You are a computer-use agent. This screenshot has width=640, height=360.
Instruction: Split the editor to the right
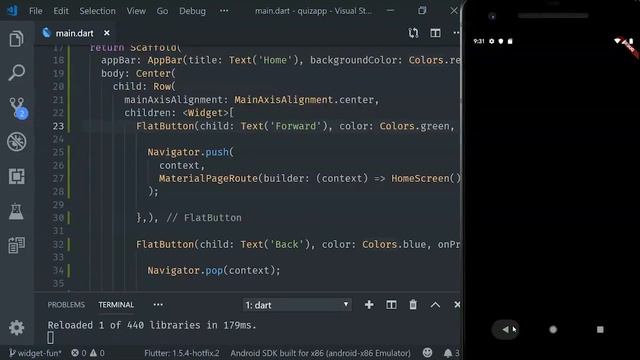435,33
